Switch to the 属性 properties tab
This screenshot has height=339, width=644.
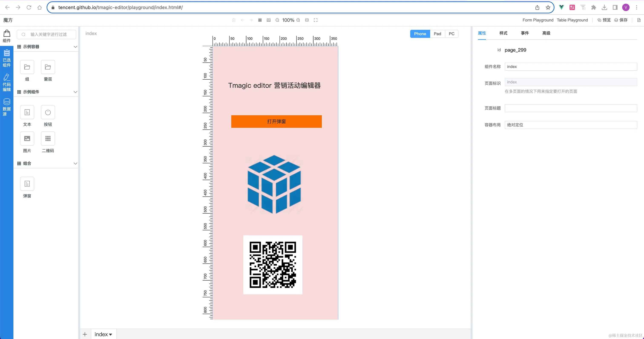coord(482,33)
